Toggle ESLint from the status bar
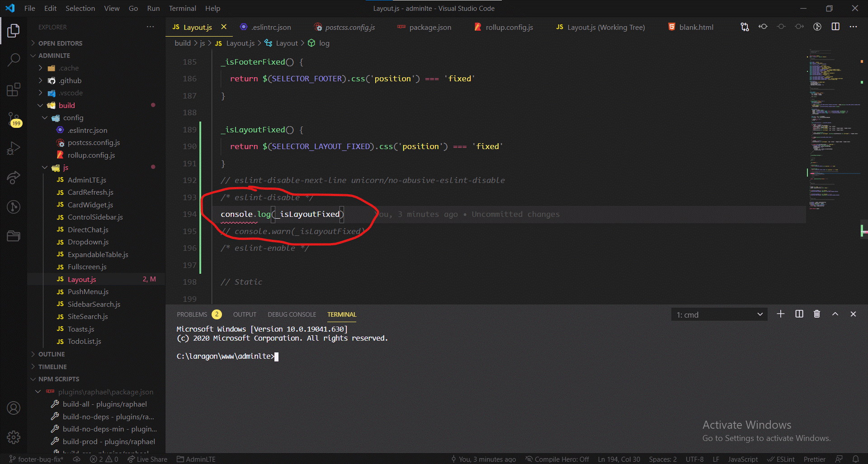868x464 pixels. pyautogui.click(x=781, y=459)
